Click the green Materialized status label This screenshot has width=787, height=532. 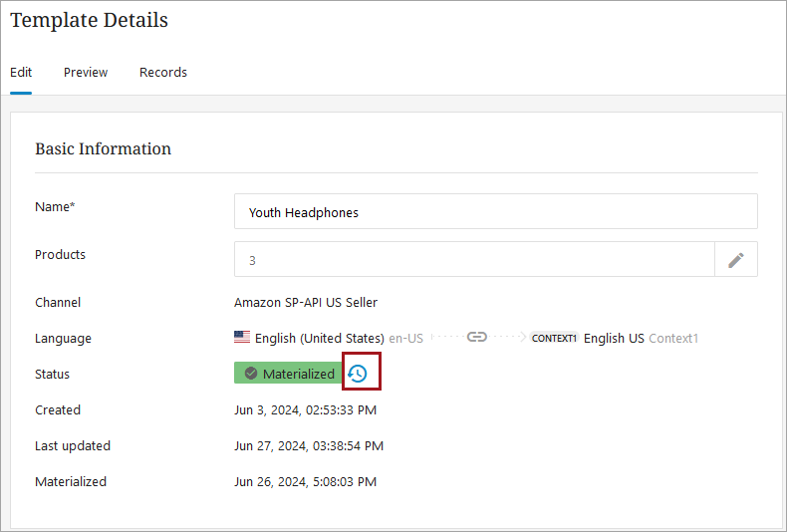298,374
